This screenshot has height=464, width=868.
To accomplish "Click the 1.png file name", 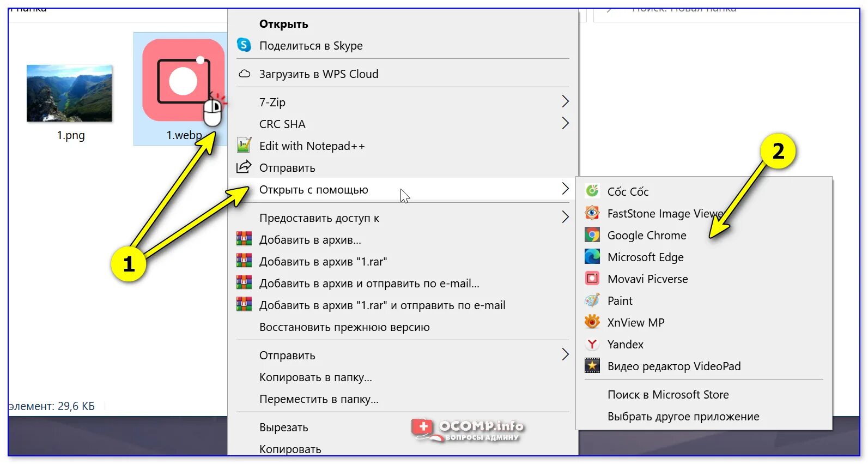I will (x=71, y=135).
